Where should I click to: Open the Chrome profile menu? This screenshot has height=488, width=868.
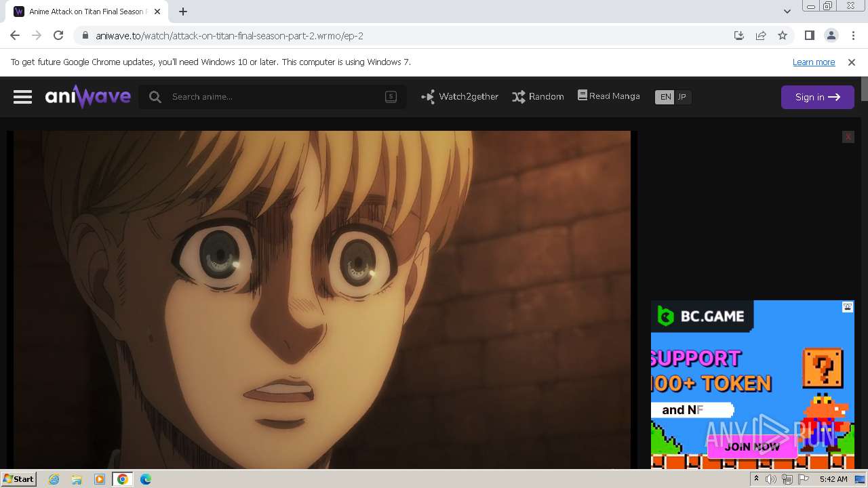(831, 35)
